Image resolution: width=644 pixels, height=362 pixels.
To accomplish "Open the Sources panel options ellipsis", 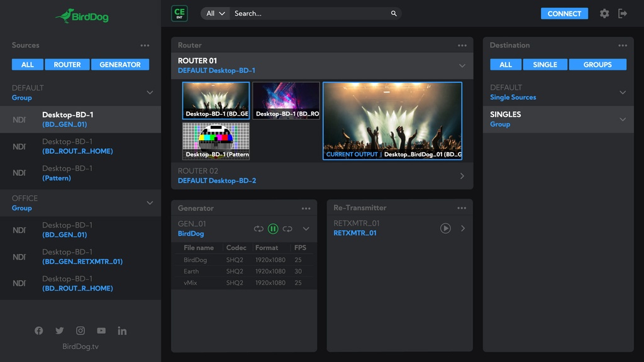I will click(145, 45).
